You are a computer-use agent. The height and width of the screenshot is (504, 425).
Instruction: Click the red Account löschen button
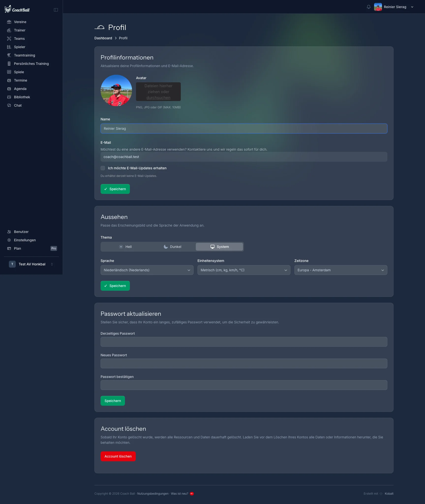(x=118, y=456)
